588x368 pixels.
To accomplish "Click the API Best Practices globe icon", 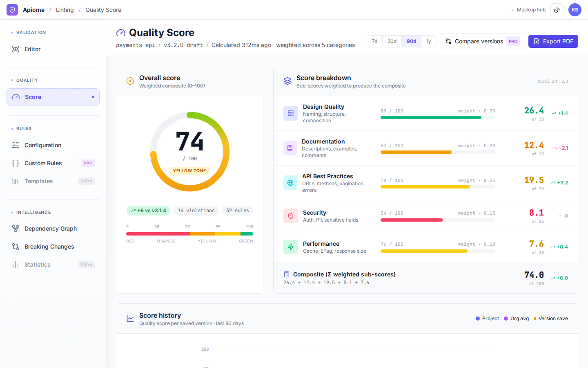I will [x=290, y=183].
